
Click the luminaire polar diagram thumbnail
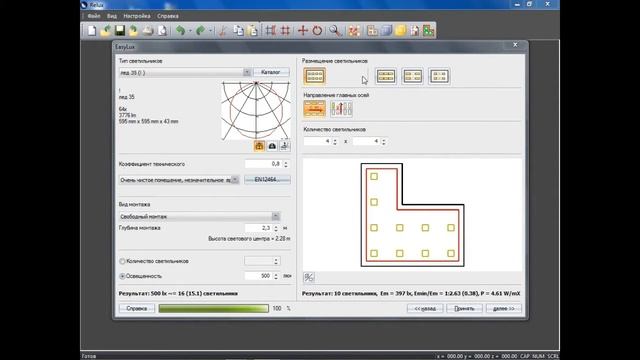click(x=256, y=110)
